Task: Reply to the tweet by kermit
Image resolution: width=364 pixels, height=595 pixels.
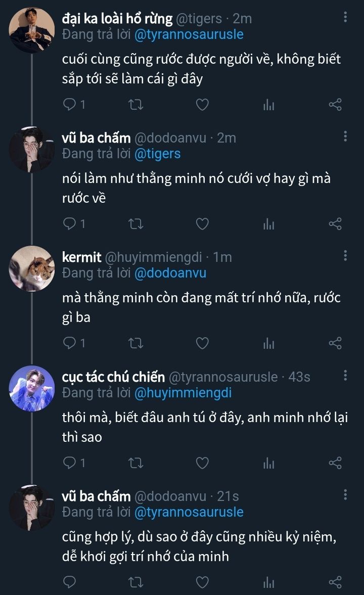Action: tap(70, 344)
